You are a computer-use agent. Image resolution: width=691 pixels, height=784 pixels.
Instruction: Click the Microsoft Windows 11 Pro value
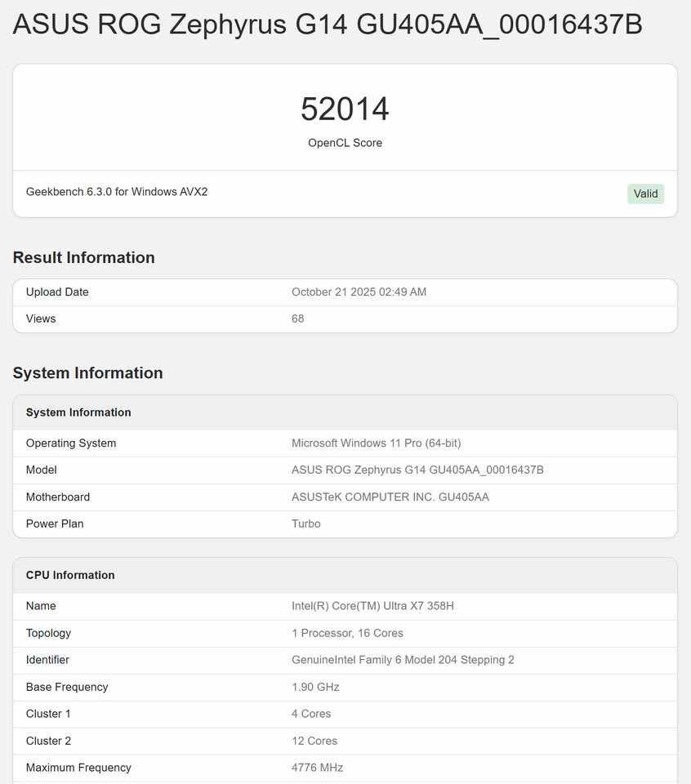point(376,443)
